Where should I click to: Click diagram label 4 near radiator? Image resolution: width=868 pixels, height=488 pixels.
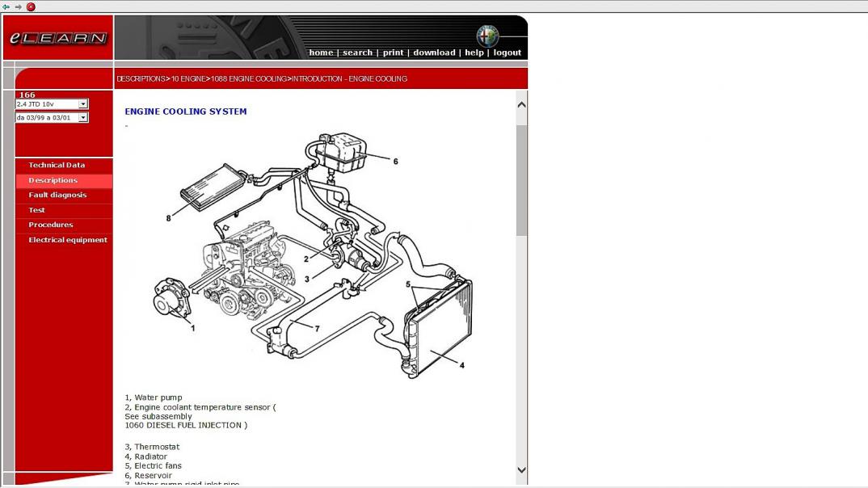[462, 365]
